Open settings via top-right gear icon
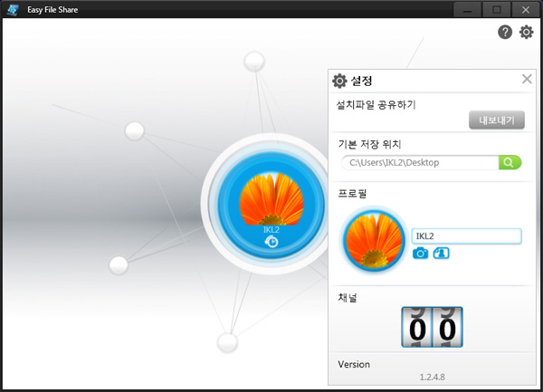Image resolution: width=543 pixels, height=392 pixels. coord(526,33)
